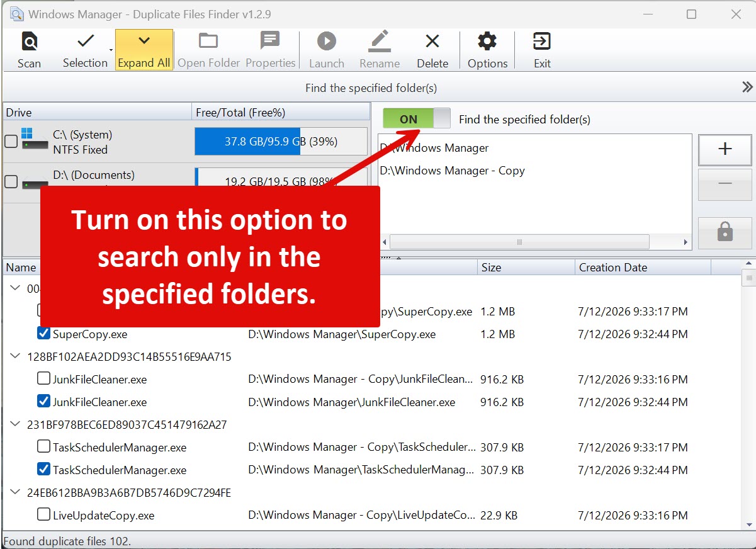Click the app icon in title bar
Screen dimensions: 756x549
point(18,14)
